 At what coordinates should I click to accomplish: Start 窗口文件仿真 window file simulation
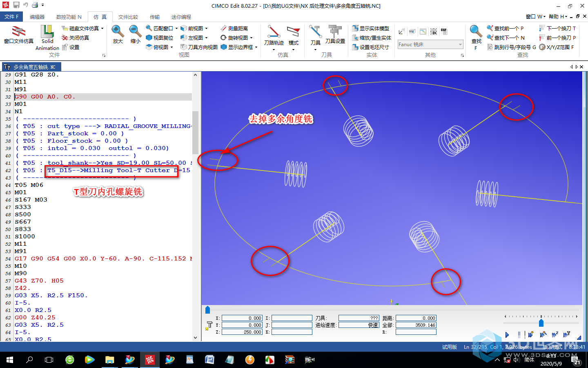[18, 35]
